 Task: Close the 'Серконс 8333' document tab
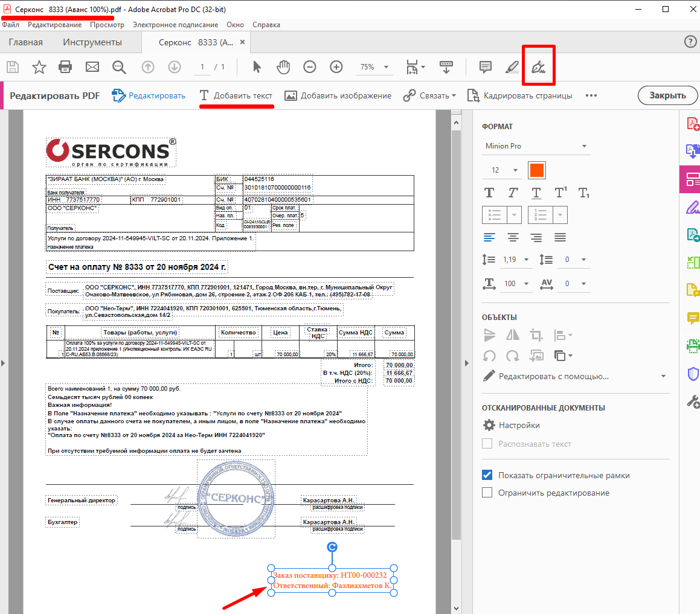242,42
